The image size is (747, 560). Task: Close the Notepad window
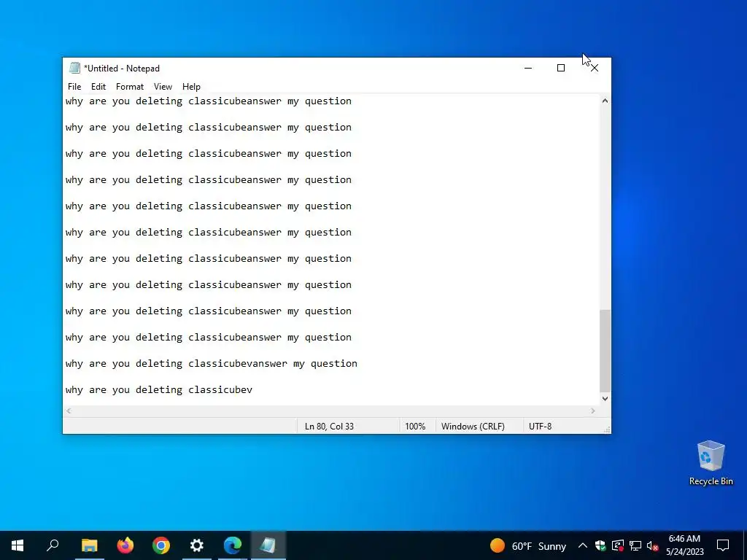594,68
